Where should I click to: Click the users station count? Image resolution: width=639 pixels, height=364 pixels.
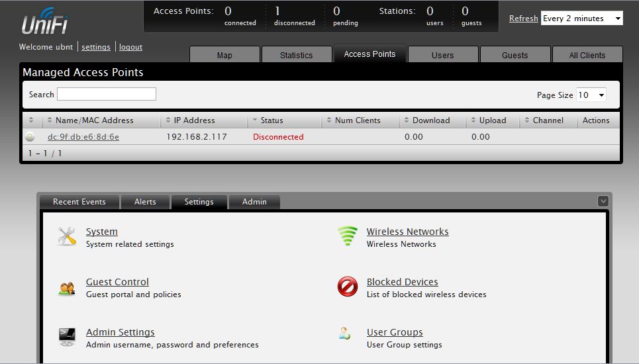(430, 11)
